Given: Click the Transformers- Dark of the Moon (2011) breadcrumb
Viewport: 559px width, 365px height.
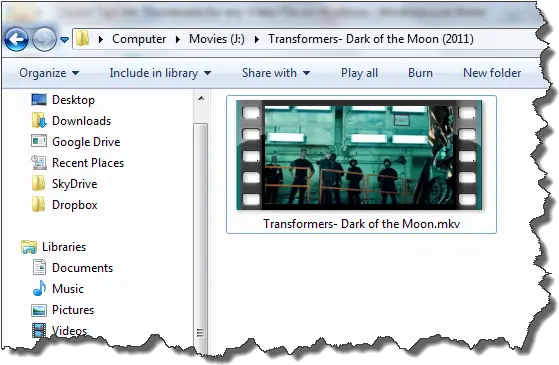Looking at the screenshot, I should tap(371, 39).
